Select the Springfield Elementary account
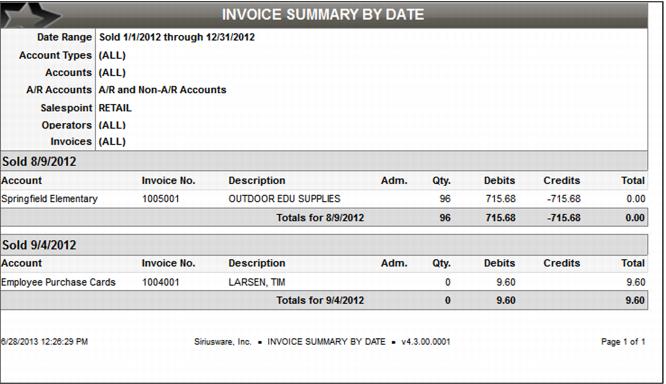 (49, 199)
